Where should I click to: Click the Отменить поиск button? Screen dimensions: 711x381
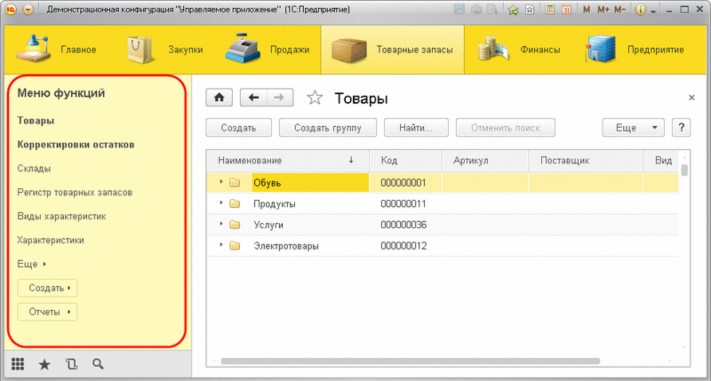[x=506, y=128]
